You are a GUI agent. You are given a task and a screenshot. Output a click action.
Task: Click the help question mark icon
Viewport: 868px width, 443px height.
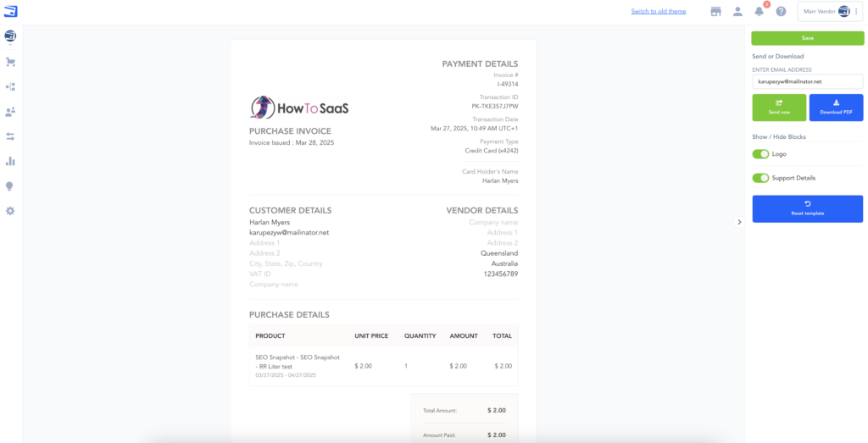(x=781, y=12)
